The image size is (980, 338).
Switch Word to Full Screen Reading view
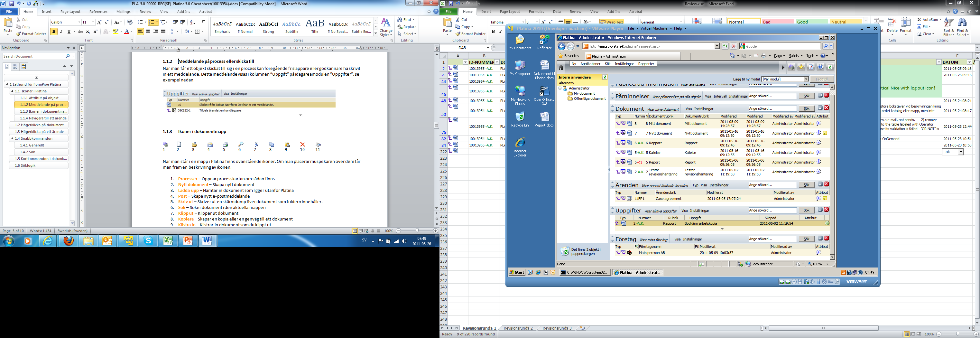(361, 231)
